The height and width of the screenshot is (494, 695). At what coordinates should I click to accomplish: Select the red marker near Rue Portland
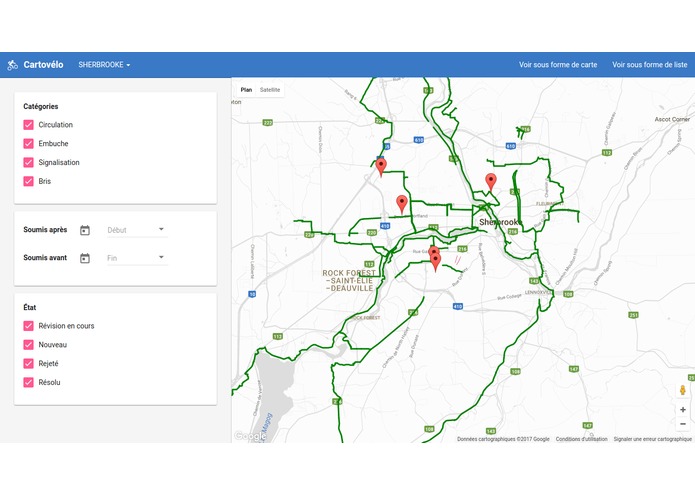pos(402,203)
